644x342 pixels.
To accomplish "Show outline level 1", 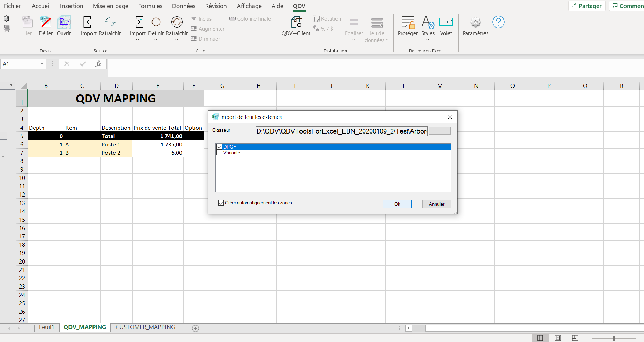I will (3, 85).
